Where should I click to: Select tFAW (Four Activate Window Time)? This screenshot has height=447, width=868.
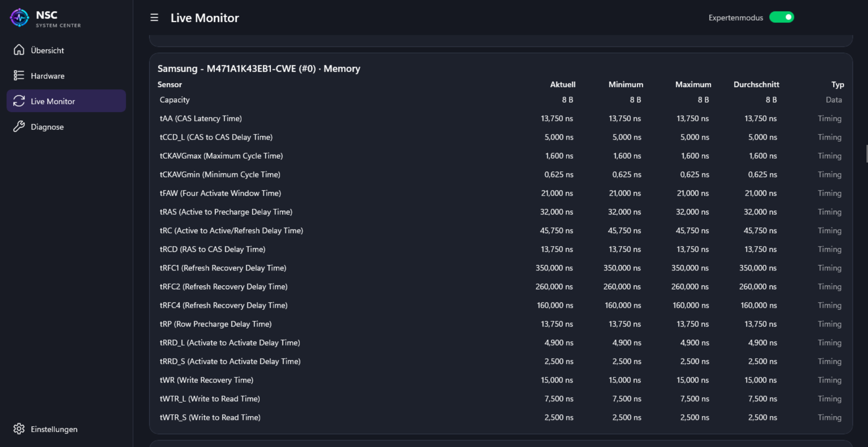pyautogui.click(x=501, y=193)
